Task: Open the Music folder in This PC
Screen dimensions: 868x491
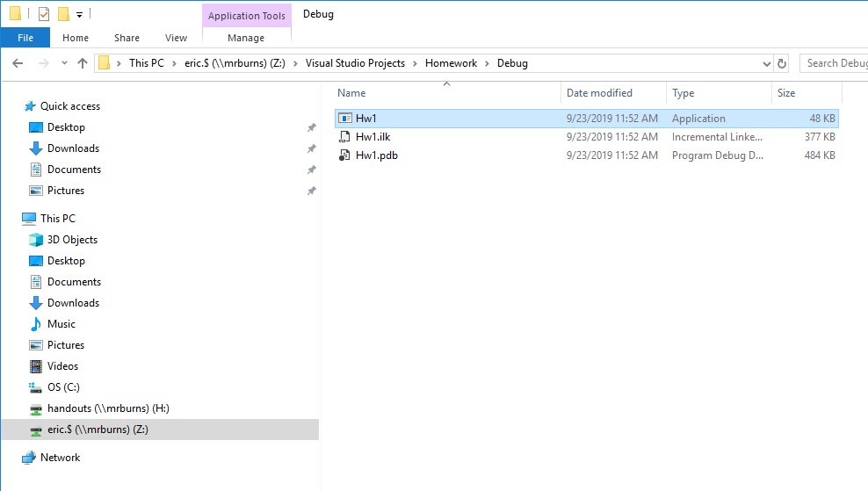Action: coord(61,324)
